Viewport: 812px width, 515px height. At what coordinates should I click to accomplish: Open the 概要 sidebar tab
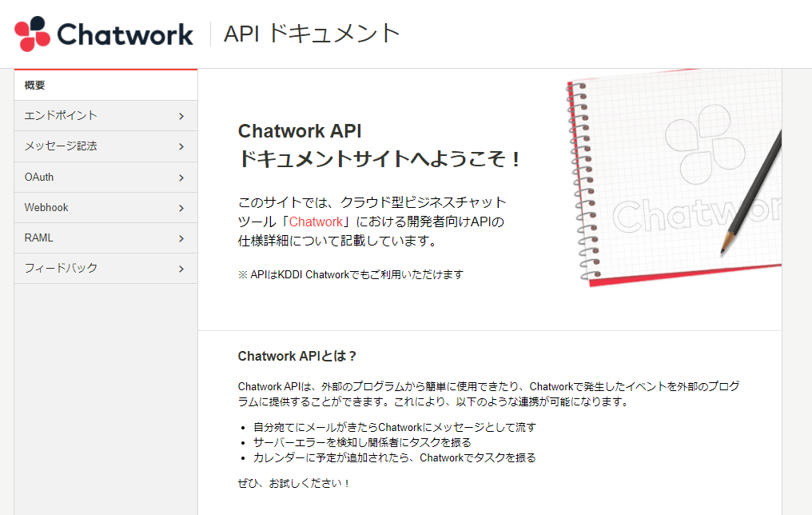click(105, 85)
